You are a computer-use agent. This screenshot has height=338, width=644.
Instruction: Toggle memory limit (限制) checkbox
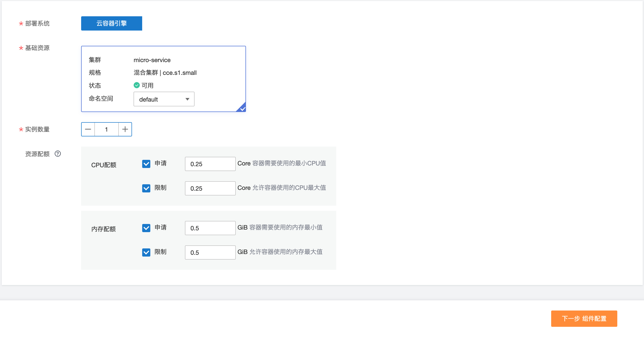click(146, 252)
